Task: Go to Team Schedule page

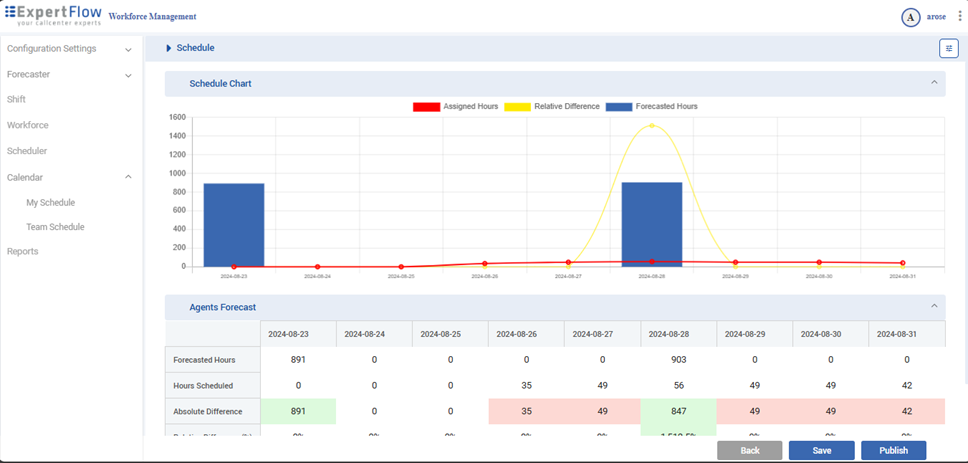Action: click(x=55, y=227)
